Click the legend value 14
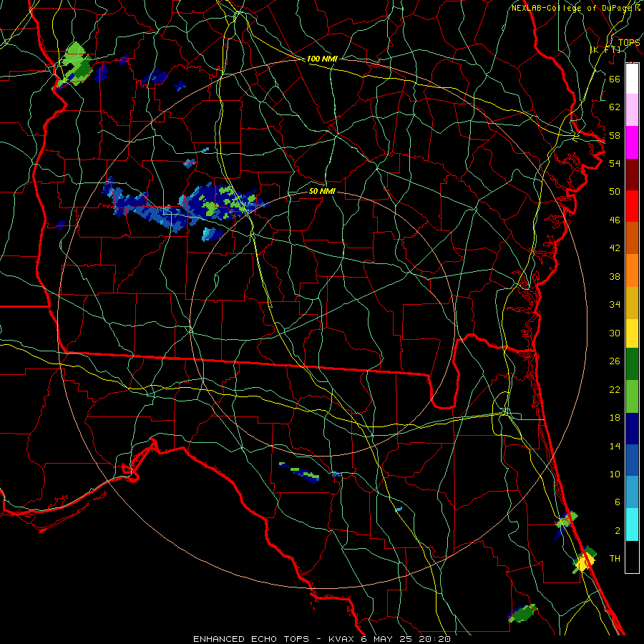The height and width of the screenshot is (644, 644). [x=615, y=446]
